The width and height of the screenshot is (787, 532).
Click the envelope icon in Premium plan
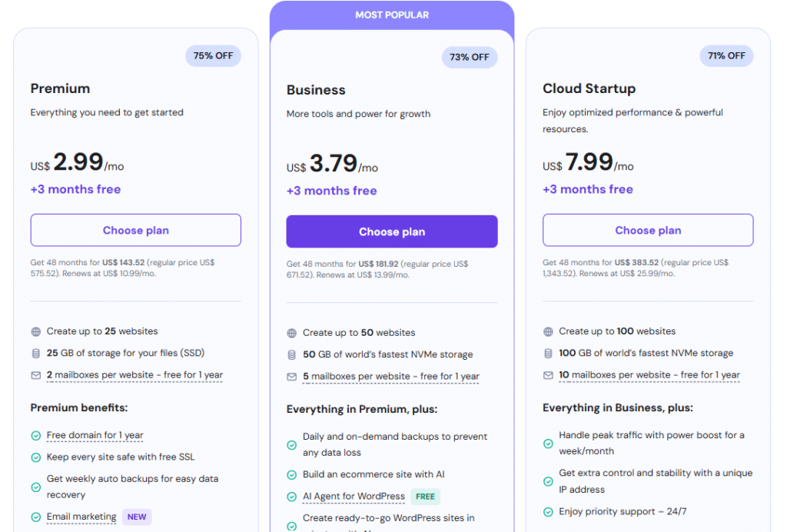35,375
